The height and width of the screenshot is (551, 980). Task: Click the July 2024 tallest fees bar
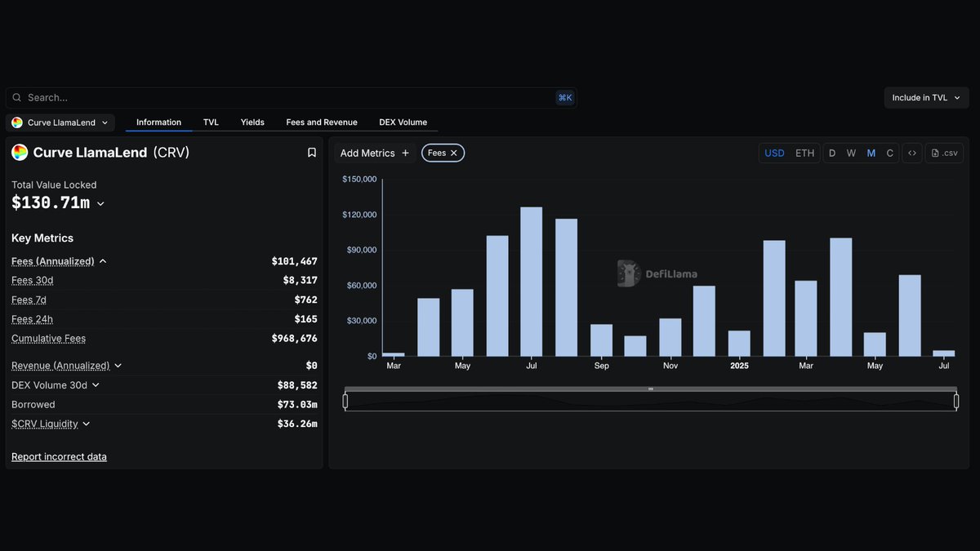(532, 282)
